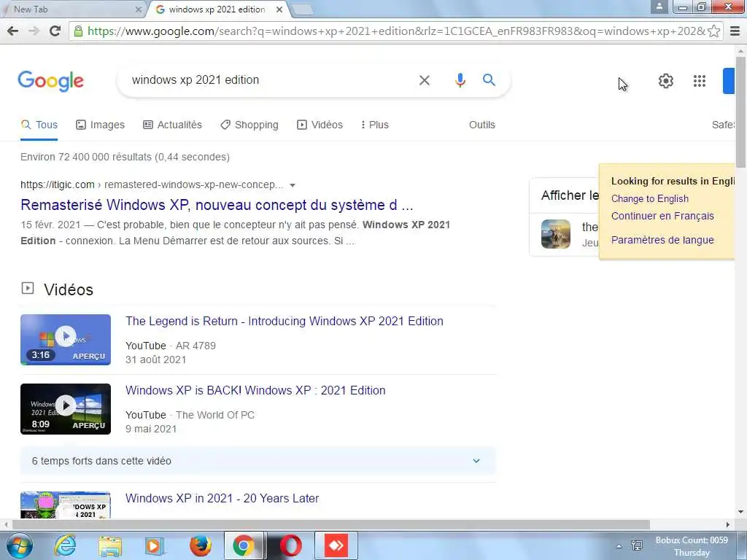The image size is (747, 560).
Task: Open the Vidéos results tab
Action: click(x=320, y=125)
